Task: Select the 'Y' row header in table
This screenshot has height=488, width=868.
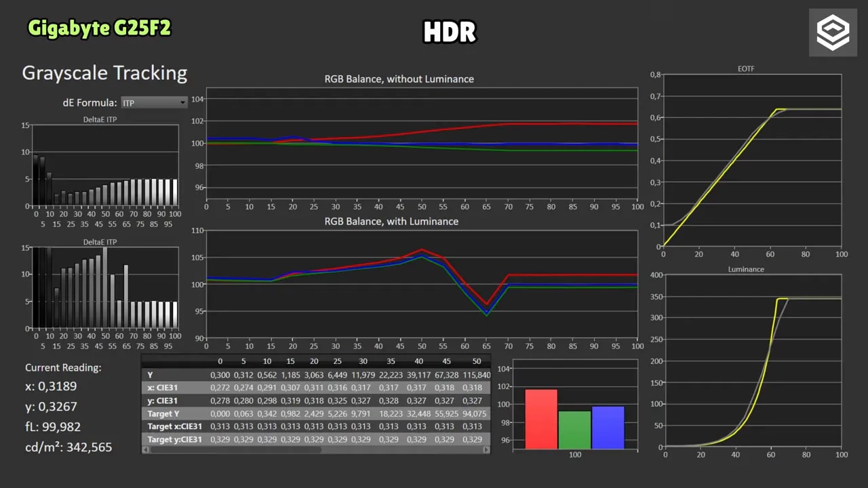Action: [150, 375]
